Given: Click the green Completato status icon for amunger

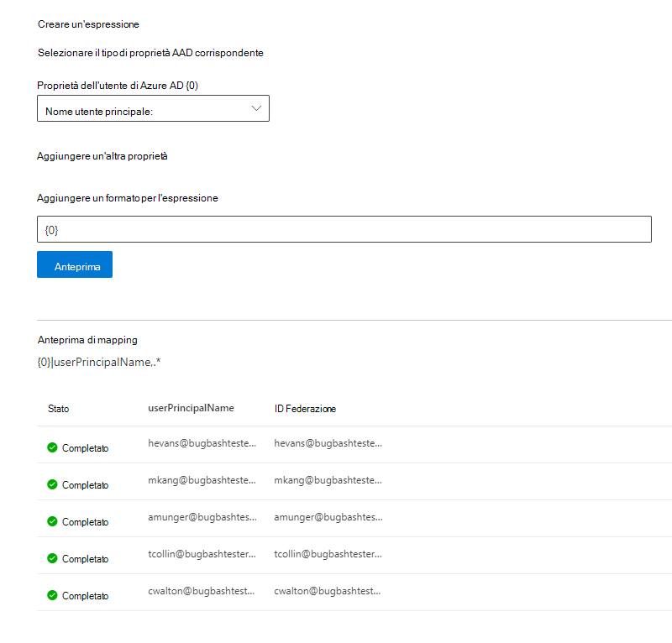Looking at the screenshot, I should click(x=53, y=521).
